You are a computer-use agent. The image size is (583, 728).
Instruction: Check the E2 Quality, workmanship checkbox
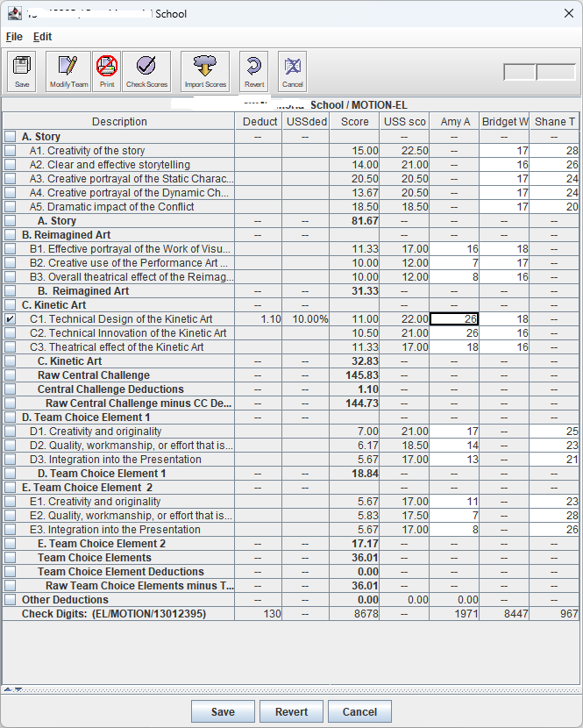coord(10,516)
